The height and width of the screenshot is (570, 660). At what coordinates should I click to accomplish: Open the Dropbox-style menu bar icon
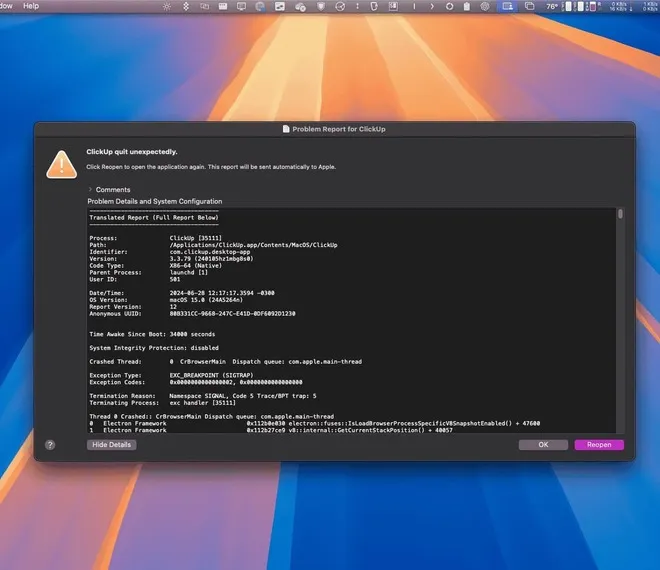point(186,6)
